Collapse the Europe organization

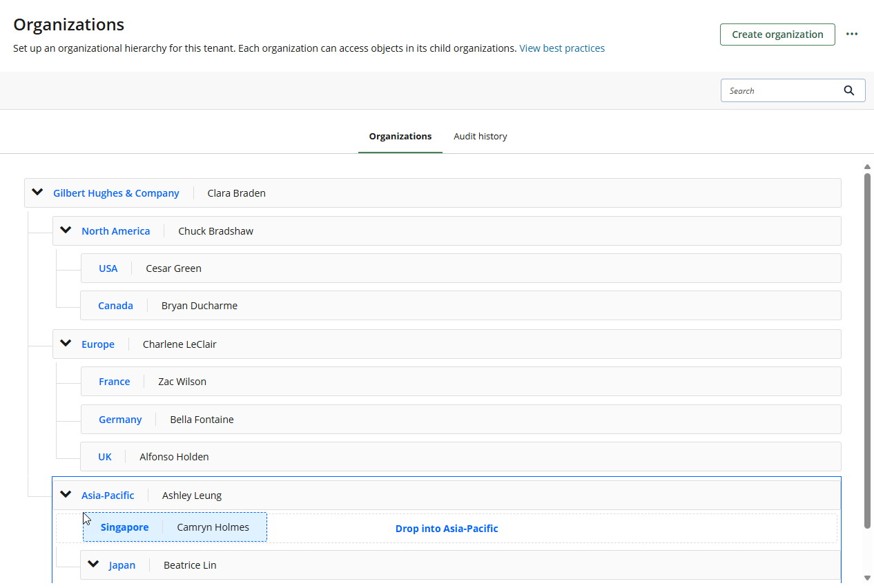point(66,344)
